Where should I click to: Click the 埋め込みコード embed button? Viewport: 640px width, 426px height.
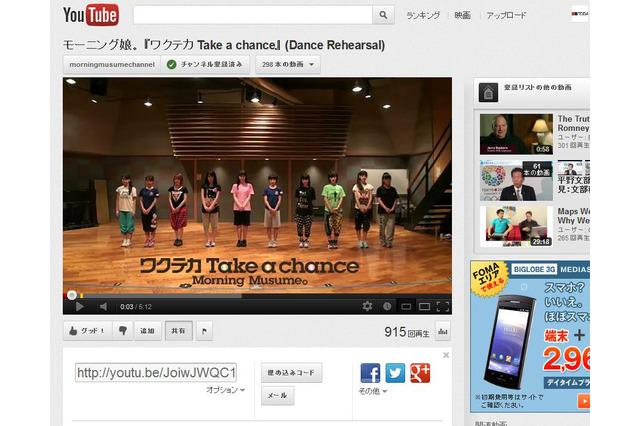(x=291, y=373)
